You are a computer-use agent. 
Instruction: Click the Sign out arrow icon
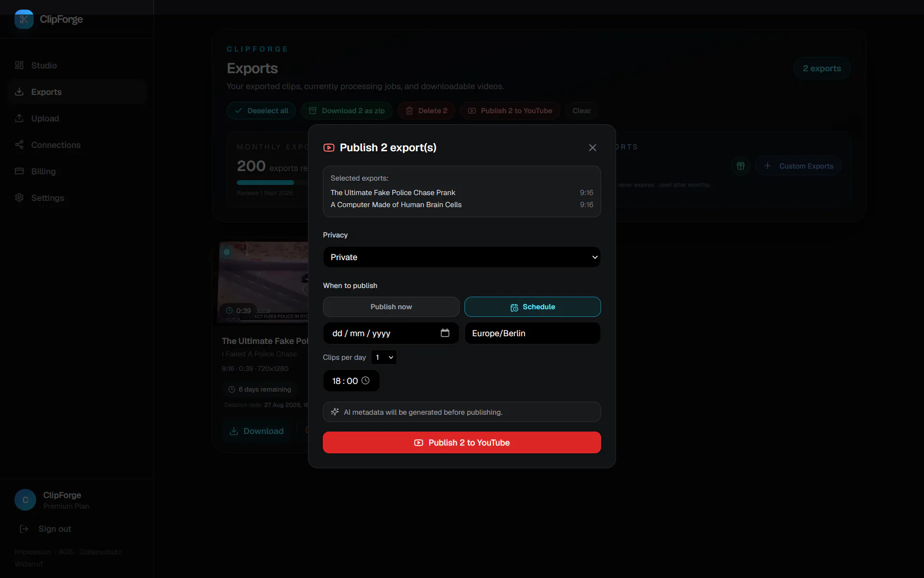24,529
